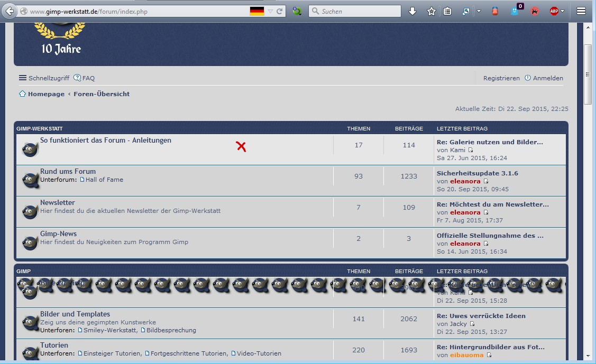This screenshot has width=596, height=364.
Task: Click the Adblock Plus ABP icon
Action: 554,12
